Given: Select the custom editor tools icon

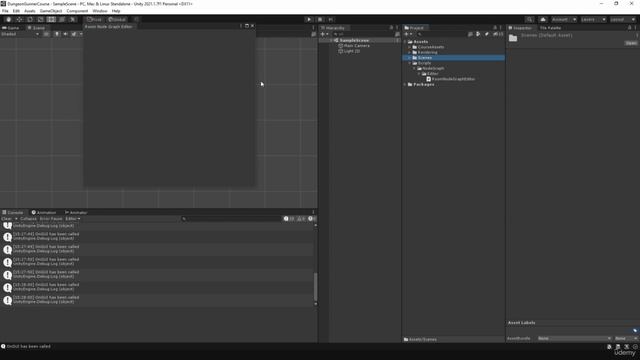Looking at the screenshot, I should (x=72, y=20).
